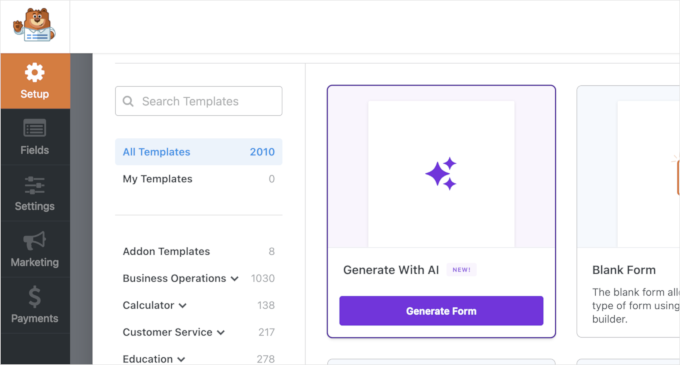The width and height of the screenshot is (680, 365).
Task: Open the Fields panel icon
Action: (x=35, y=128)
